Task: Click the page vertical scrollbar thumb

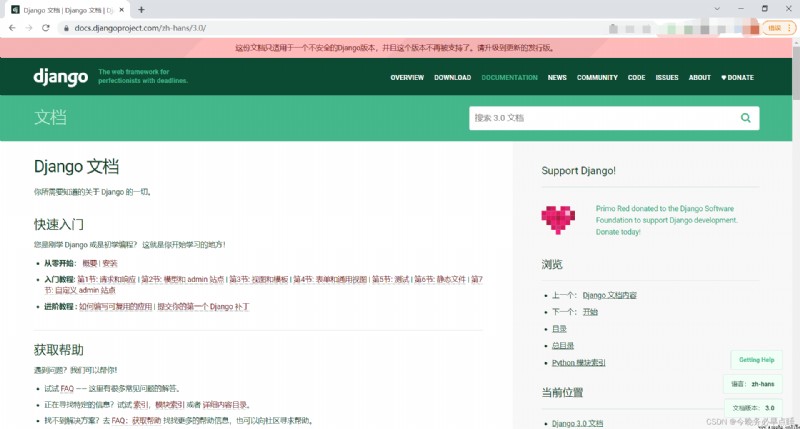Action: (x=796, y=71)
